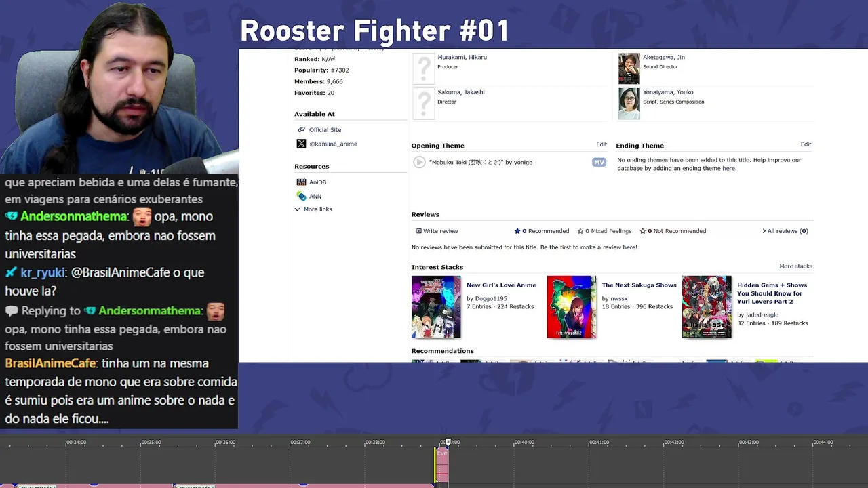Viewport: 868px width, 488px height.
Task: Click BrasilAnimeCafe username in chat
Action: [51, 364]
